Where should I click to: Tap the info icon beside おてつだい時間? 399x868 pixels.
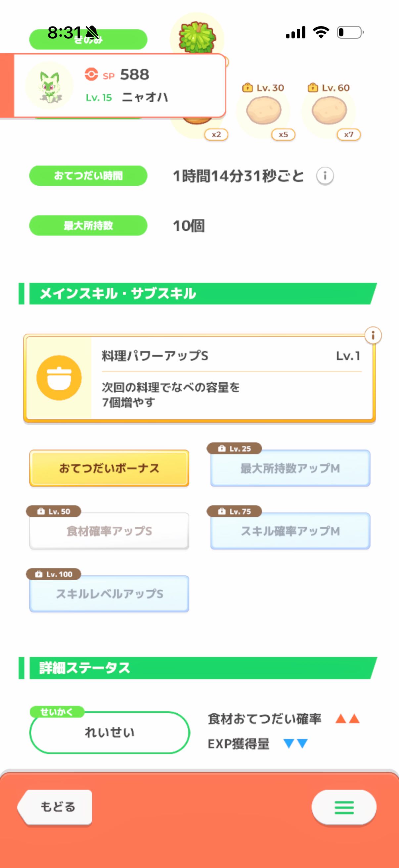coord(325,175)
